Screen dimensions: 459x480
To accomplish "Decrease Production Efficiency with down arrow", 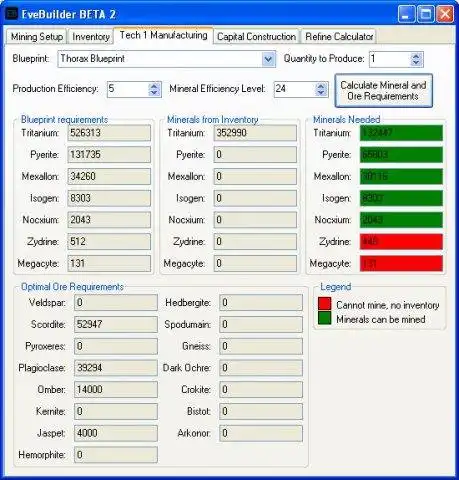I will click(154, 93).
